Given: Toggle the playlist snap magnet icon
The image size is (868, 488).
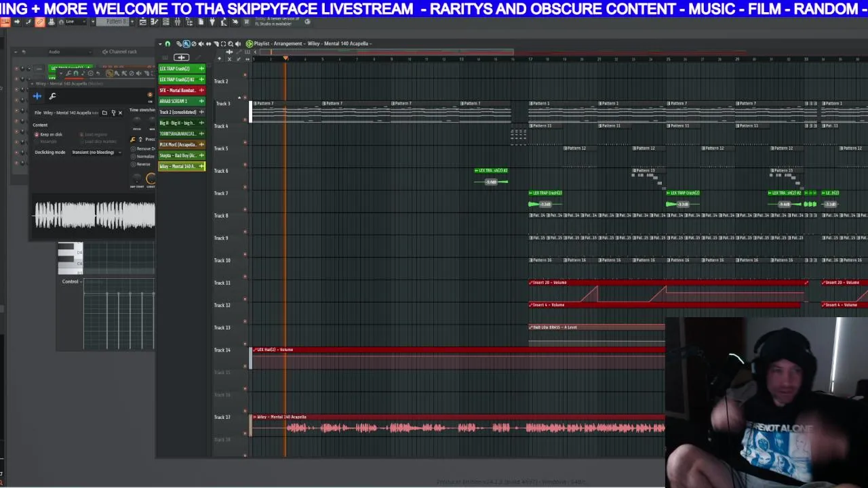Looking at the screenshot, I should pos(167,44).
